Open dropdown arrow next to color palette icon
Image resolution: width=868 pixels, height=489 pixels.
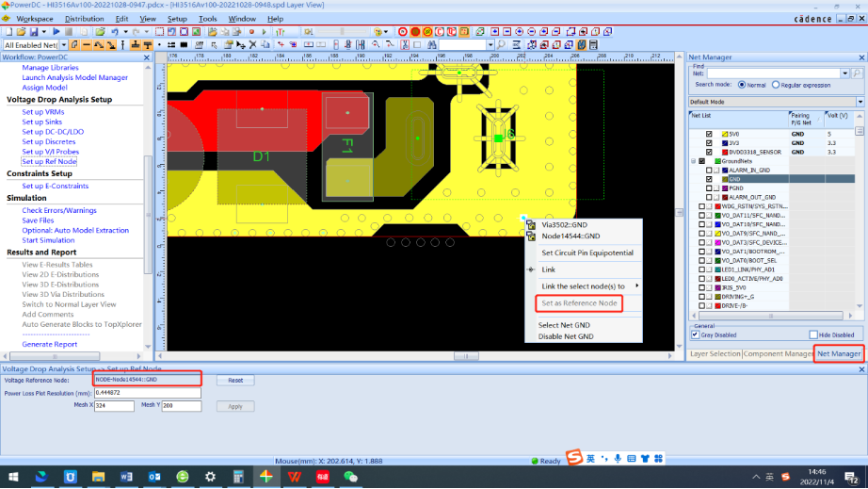click(386, 32)
